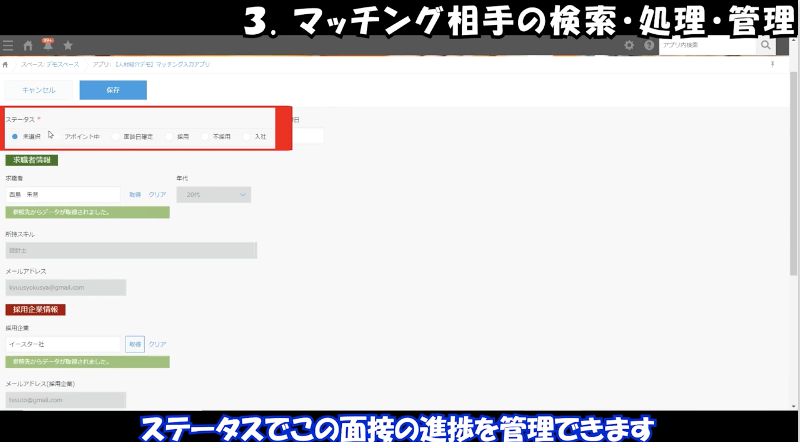
Task: Click the アプリ内検索 search input field
Action: (x=707, y=45)
